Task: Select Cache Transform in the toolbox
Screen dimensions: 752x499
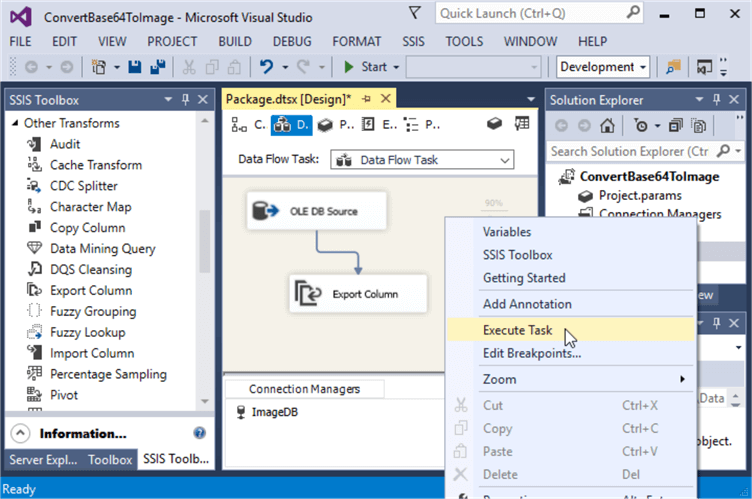Action: (96, 165)
